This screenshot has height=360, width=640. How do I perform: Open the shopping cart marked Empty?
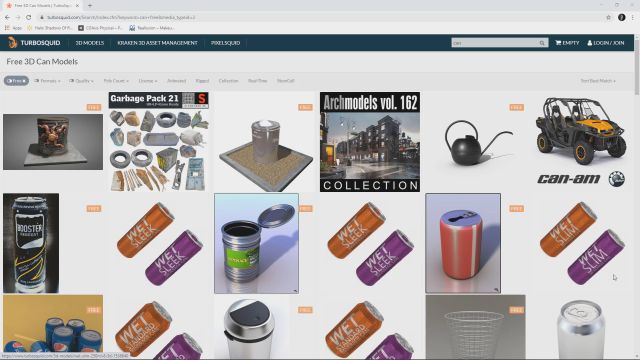[567, 43]
